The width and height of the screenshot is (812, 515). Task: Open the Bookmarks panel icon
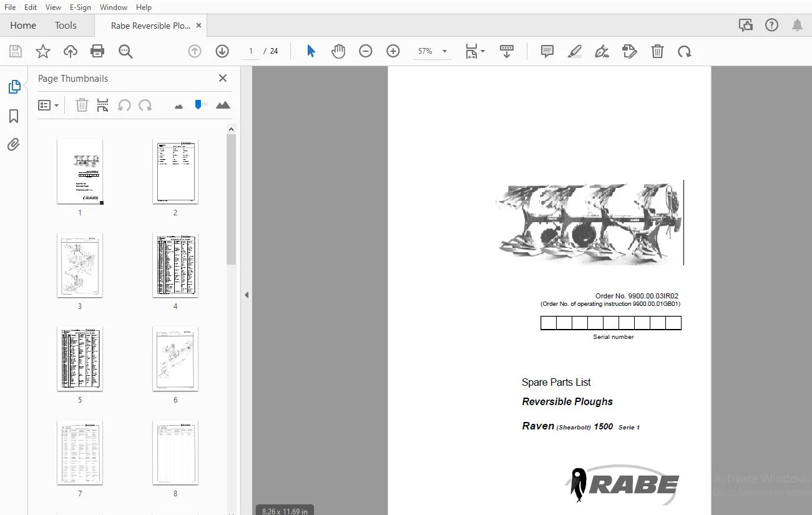(14, 116)
